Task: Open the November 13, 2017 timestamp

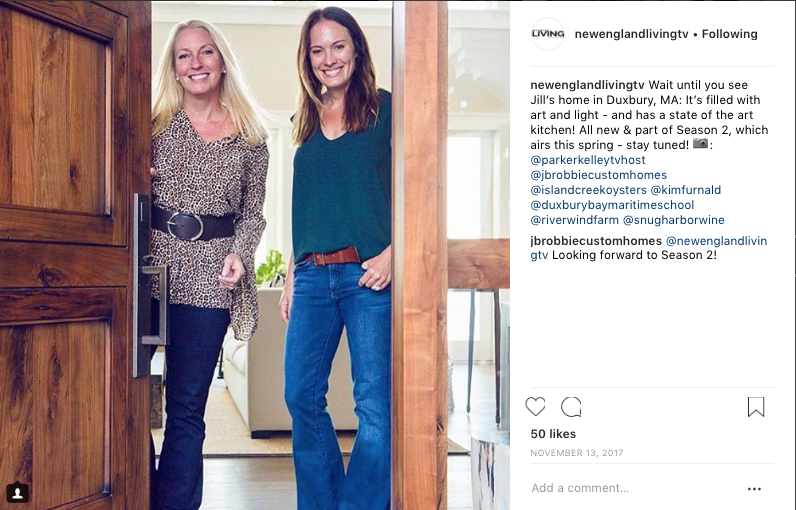Action: (577, 453)
